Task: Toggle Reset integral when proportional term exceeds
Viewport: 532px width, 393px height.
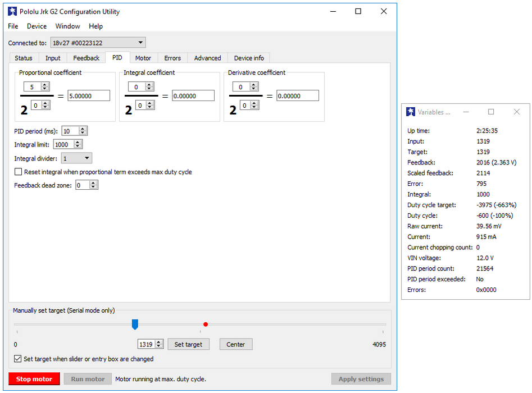Action: [19, 172]
